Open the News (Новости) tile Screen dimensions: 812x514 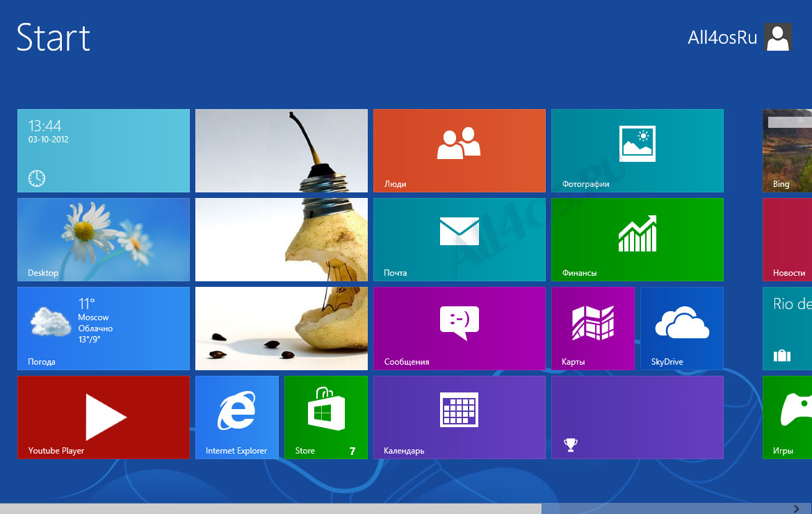point(787,240)
